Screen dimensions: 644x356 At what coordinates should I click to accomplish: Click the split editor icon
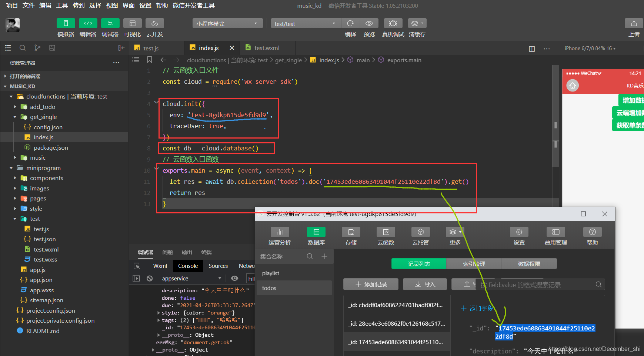[x=532, y=49]
